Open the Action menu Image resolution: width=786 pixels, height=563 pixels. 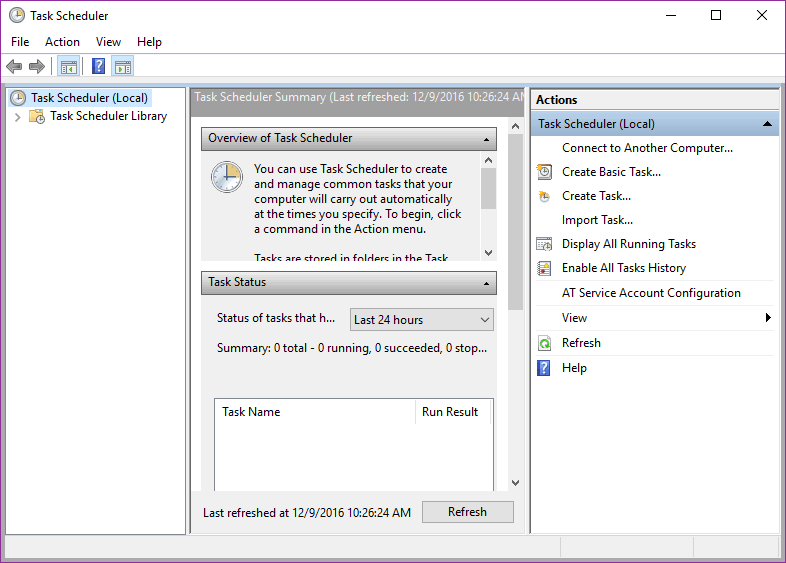[62, 42]
